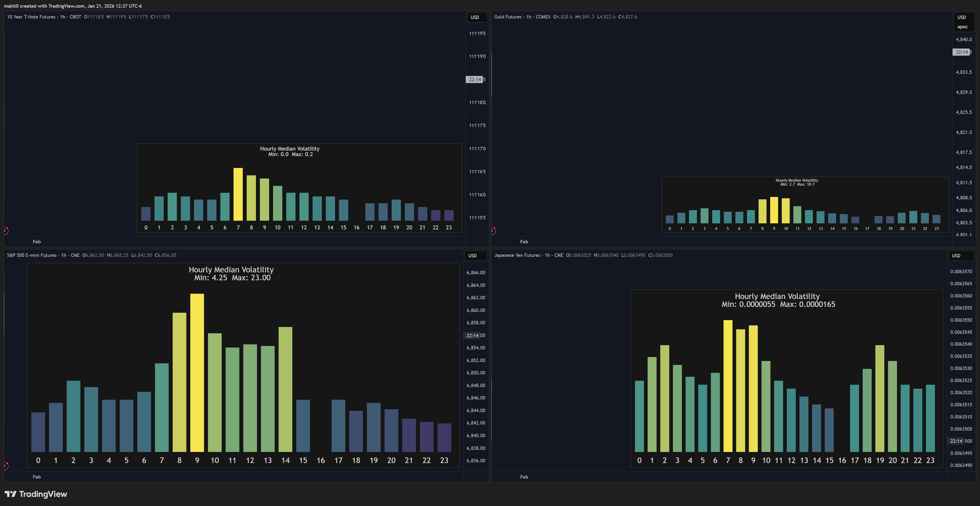980x506 pixels.
Task: Select the yellow hour 9 bar in S&P 500 volatility
Action: 197,373
